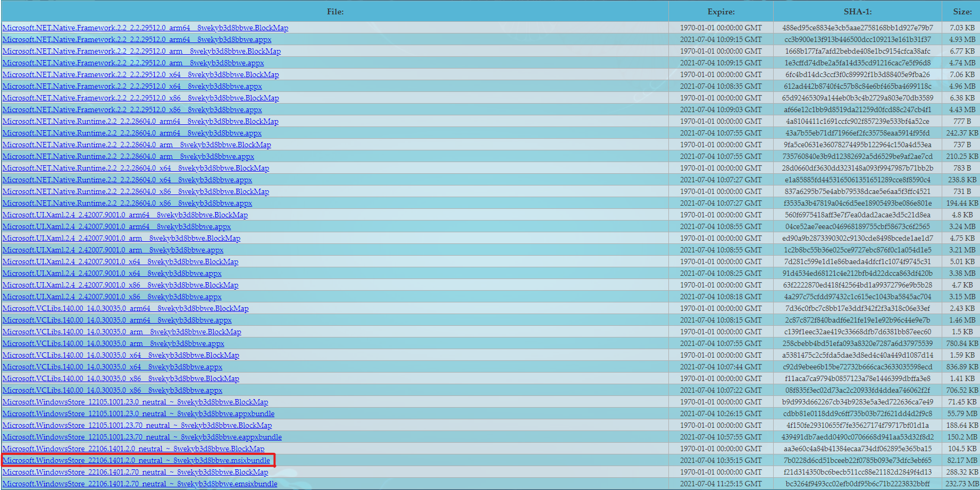Download NET.Native.Runtime 2.2 arm64 appx file

point(132,133)
